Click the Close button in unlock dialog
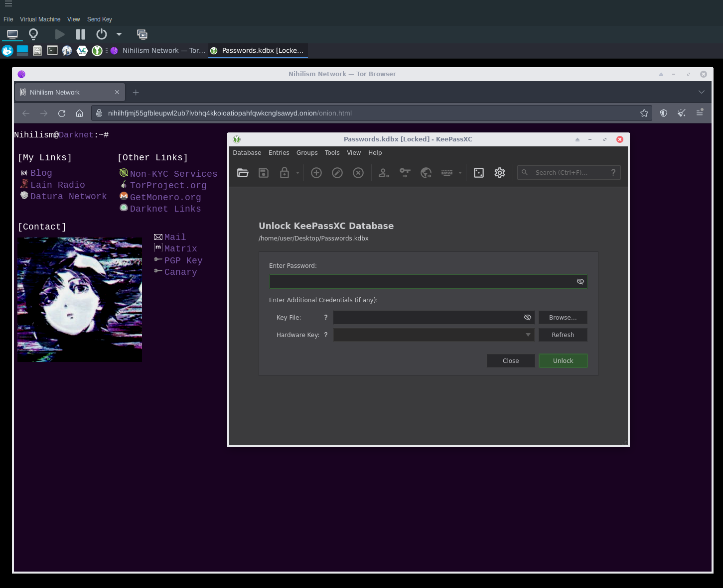The image size is (723, 588). pyautogui.click(x=511, y=360)
